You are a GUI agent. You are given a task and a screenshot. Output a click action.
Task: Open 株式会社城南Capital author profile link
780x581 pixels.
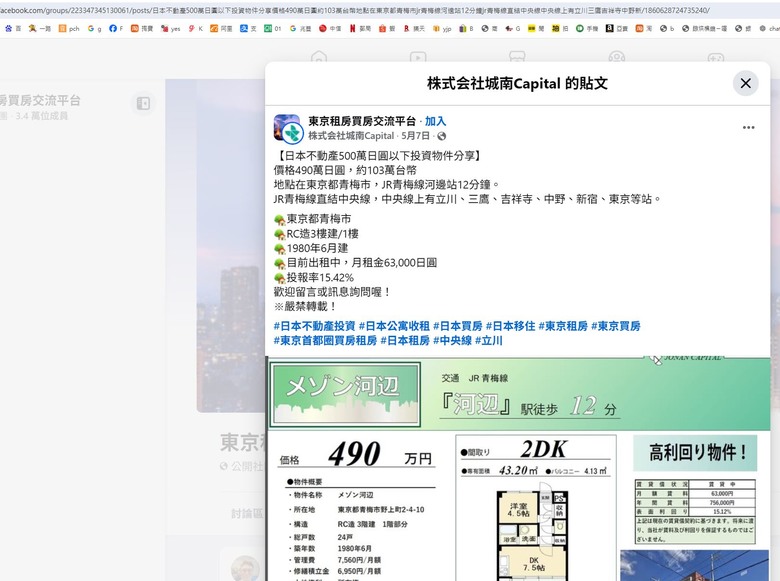pyautogui.click(x=351, y=135)
